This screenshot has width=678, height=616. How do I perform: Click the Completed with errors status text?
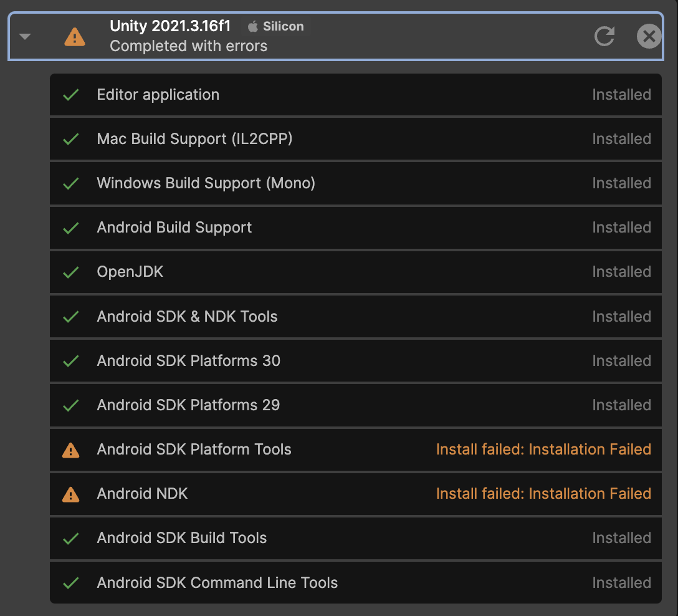(x=188, y=46)
